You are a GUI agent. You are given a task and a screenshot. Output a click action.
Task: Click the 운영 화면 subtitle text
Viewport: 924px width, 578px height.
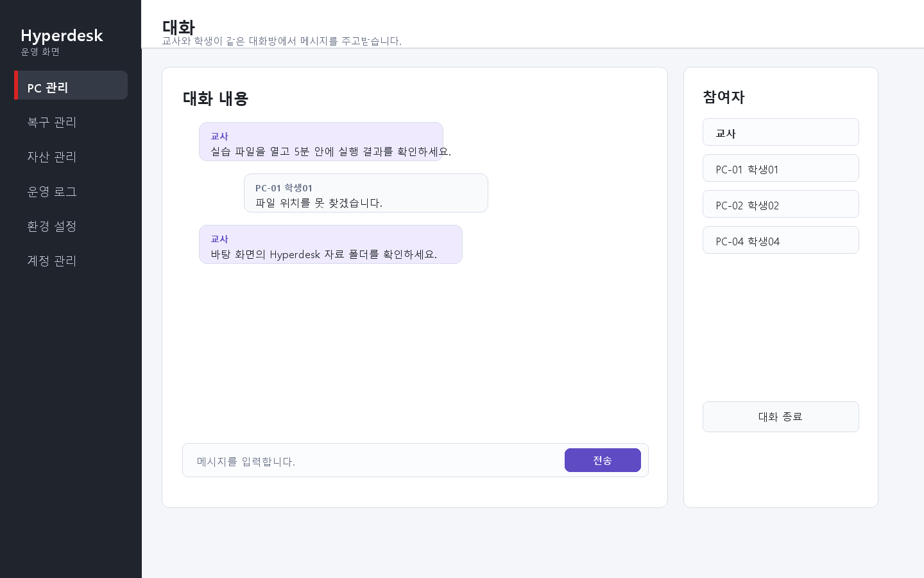(40, 52)
